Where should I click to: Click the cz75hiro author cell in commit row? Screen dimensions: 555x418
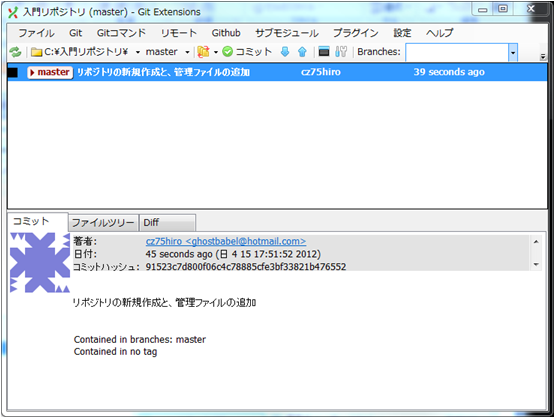coord(321,72)
